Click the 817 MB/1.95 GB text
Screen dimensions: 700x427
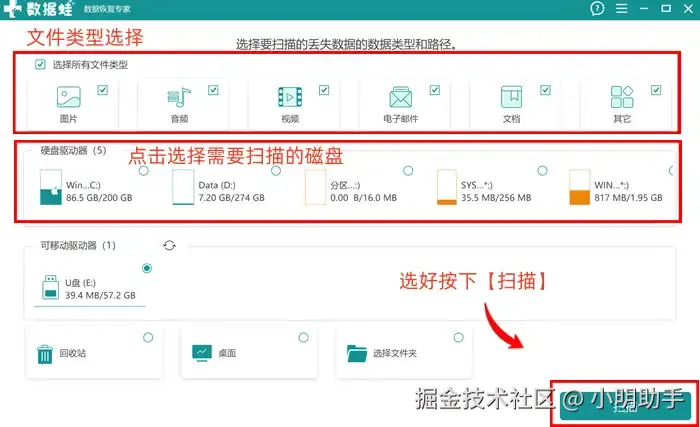[x=628, y=197]
